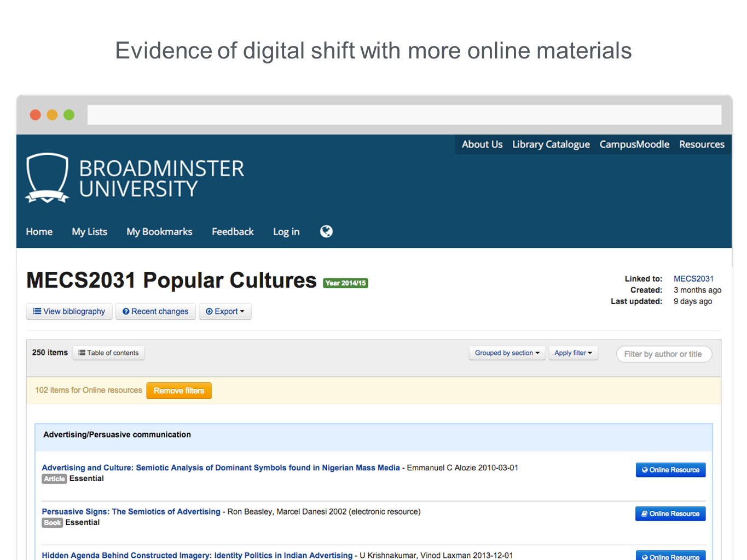Open Persuasive Signs book title link

click(131, 512)
